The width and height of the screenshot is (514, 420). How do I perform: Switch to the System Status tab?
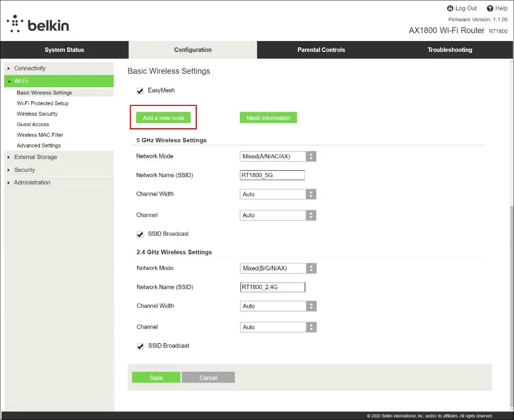coord(64,50)
